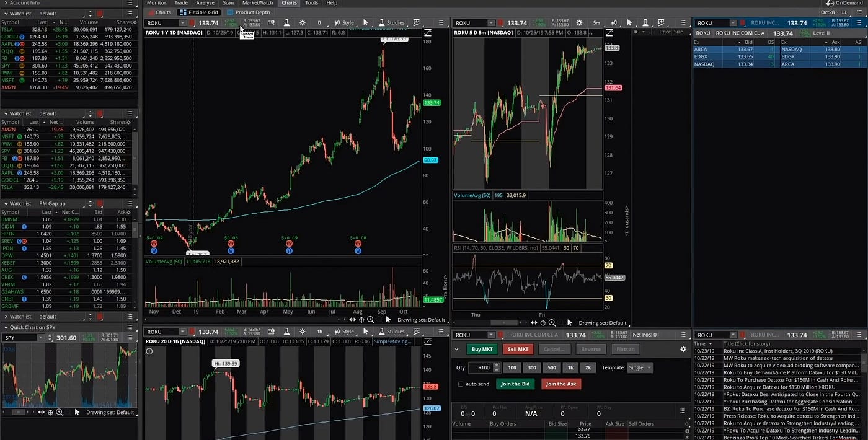Switch to the Flexible Grid sub-tab

click(x=198, y=12)
